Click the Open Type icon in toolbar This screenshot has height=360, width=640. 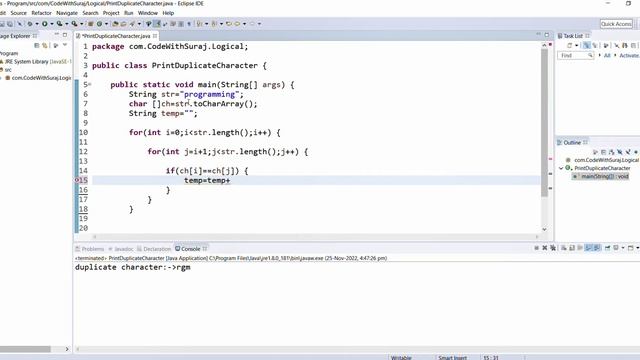click(116, 24)
